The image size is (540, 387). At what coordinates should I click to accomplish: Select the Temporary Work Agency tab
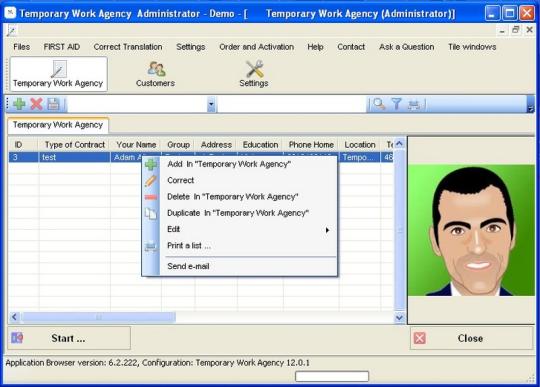(x=58, y=125)
